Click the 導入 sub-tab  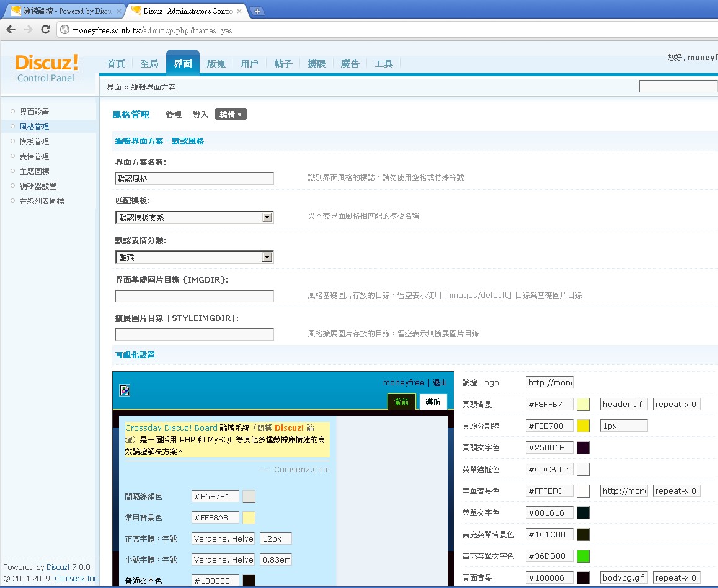pyautogui.click(x=200, y=115)
